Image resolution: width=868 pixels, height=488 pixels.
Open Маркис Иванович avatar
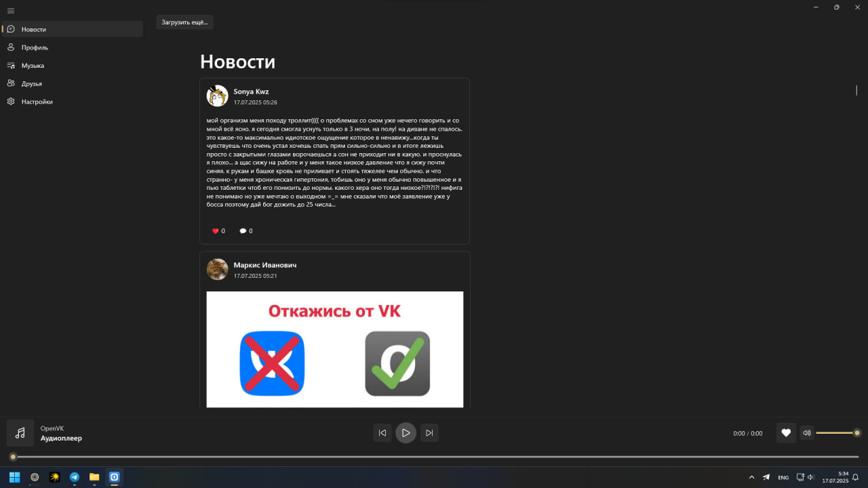[217, 269]
